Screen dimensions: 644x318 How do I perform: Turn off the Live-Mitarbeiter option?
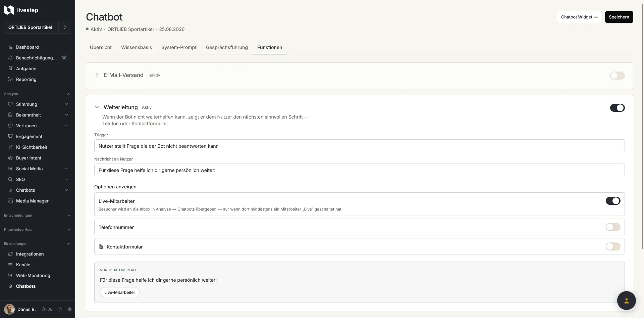(613, 201)
